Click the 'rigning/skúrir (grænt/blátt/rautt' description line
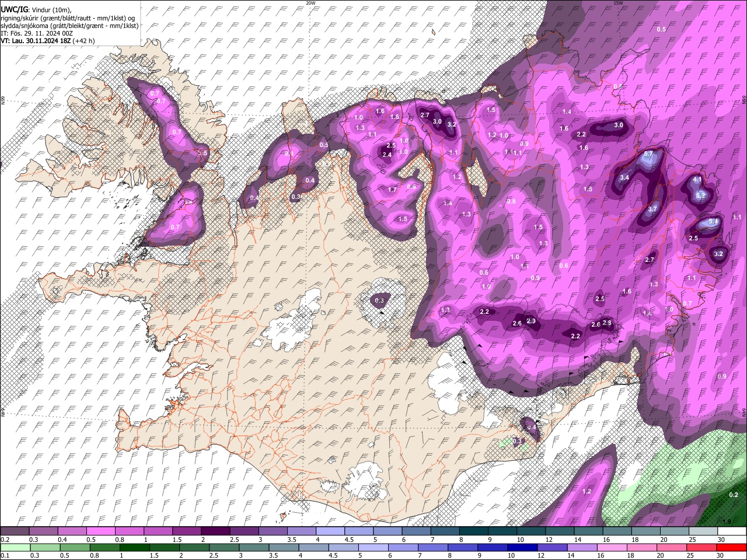This screenshot has width=747, height=560. [68, 18]
